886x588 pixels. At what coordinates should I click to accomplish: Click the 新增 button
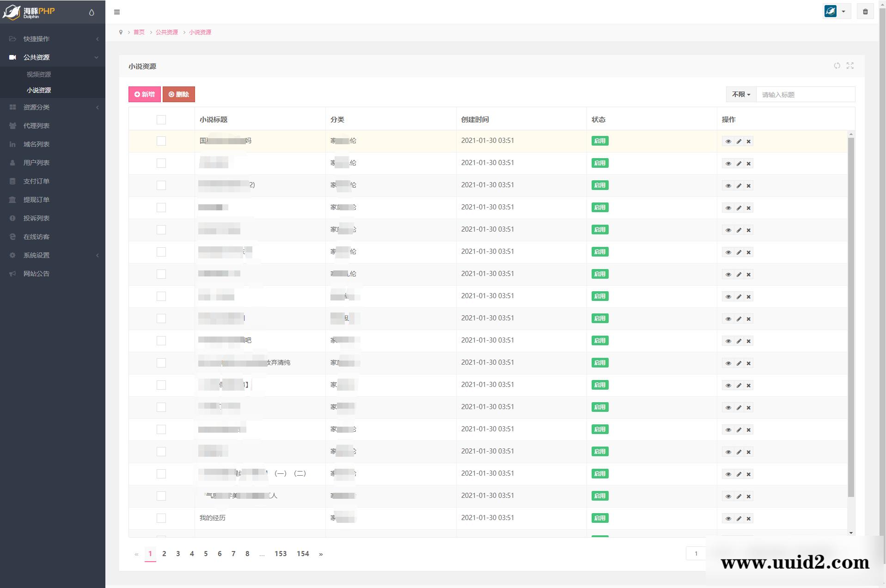click(x=145, y=94)
